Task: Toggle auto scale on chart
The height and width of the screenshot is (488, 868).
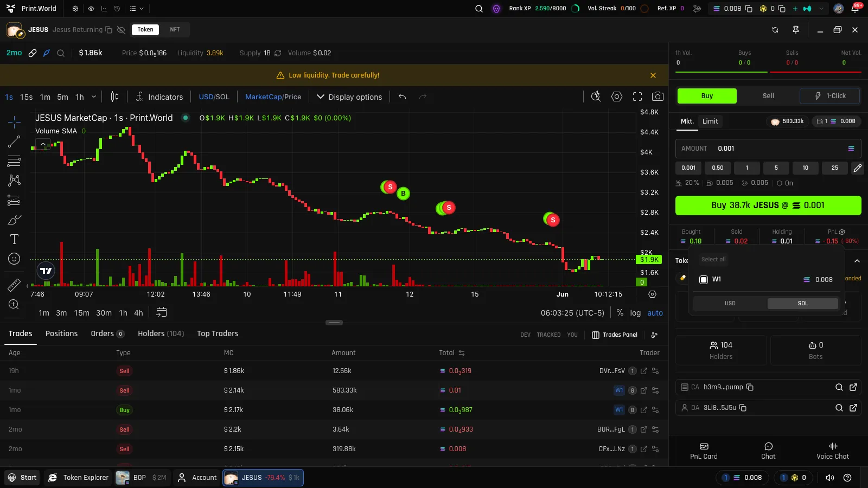Action: coord(655,313)
